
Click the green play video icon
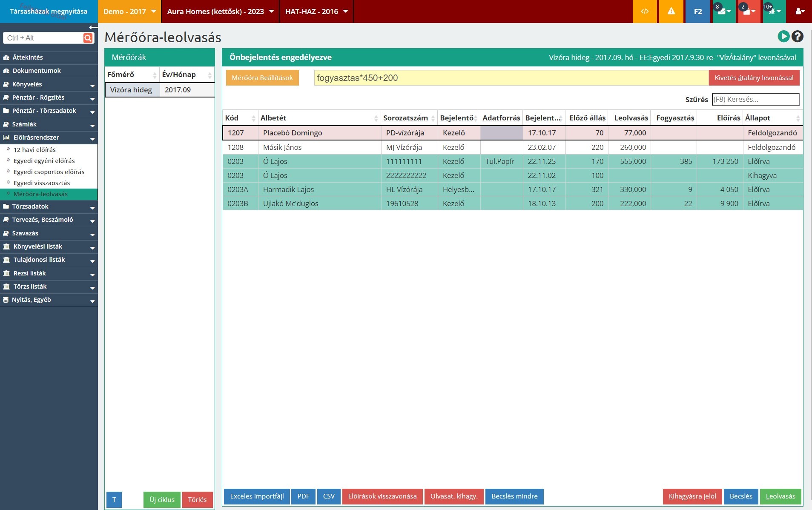coord(783,37)
